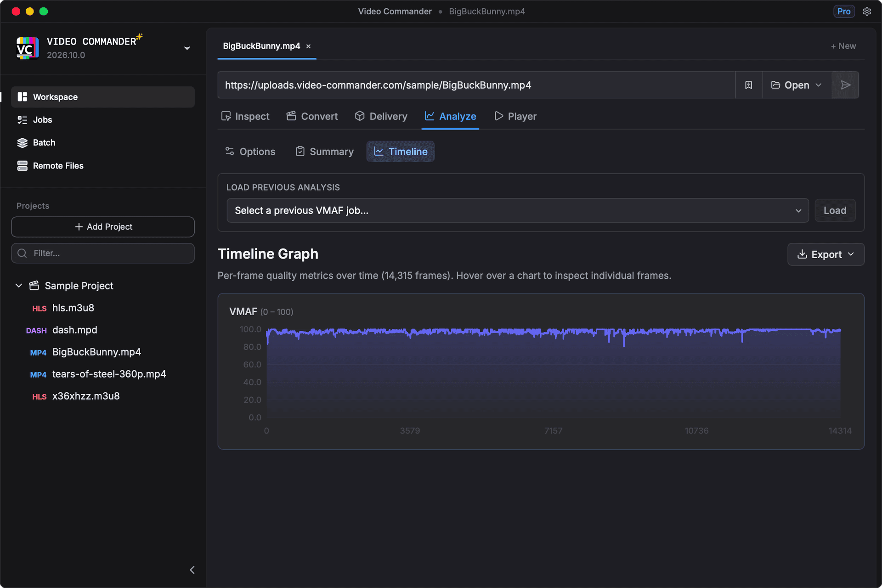
Task: Click the Workspace sidebar icon
Action: click(22, 97)
